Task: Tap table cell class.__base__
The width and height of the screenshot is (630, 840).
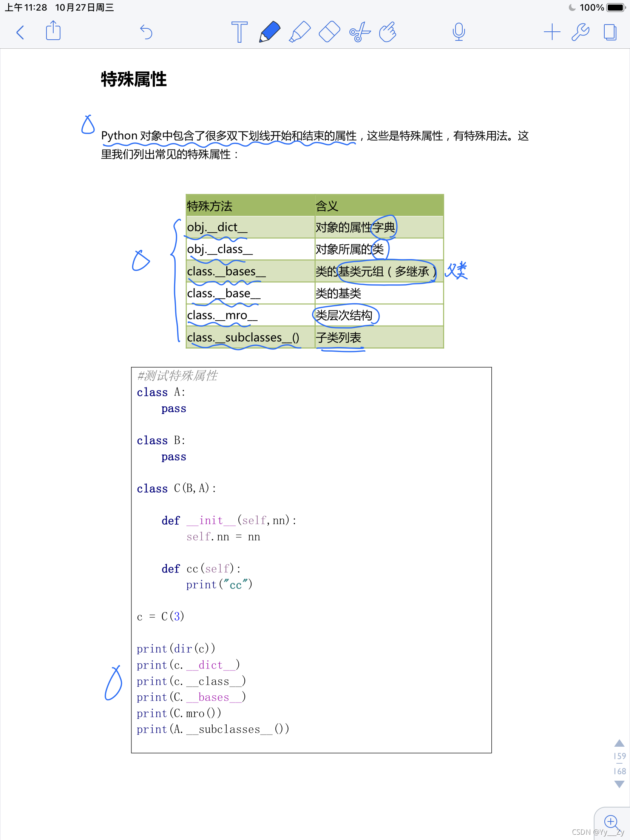Action: coord(250,293)
